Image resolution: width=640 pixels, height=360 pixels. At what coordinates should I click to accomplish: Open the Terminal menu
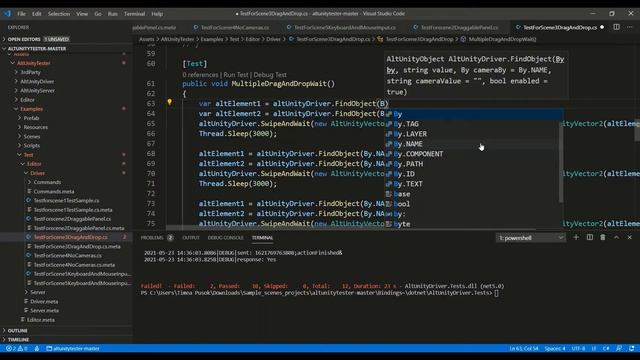pos(134,13)
